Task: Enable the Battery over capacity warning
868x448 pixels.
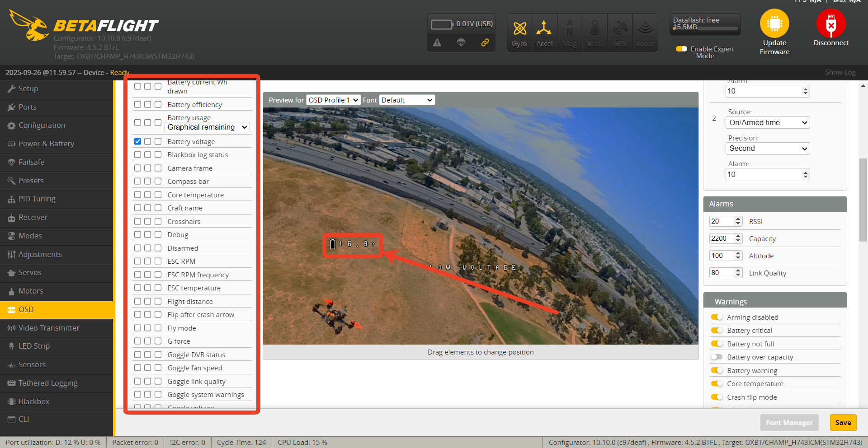Action: (x=717, y=357)
